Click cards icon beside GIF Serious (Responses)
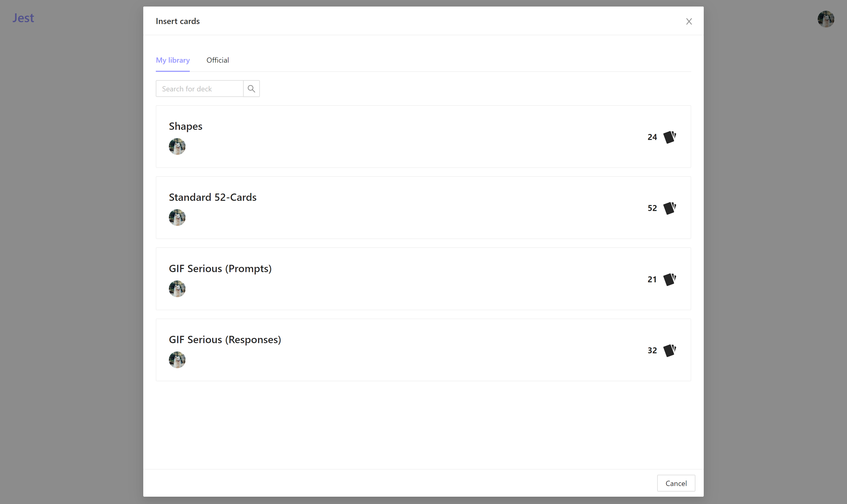Screen dimensions: 847x504 (669, 350)
